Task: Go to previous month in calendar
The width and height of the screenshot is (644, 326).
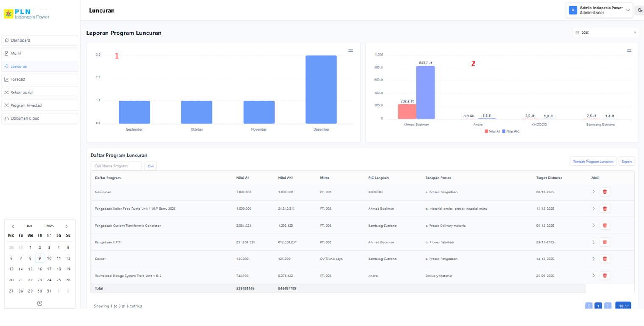Action: coord(13,226)
